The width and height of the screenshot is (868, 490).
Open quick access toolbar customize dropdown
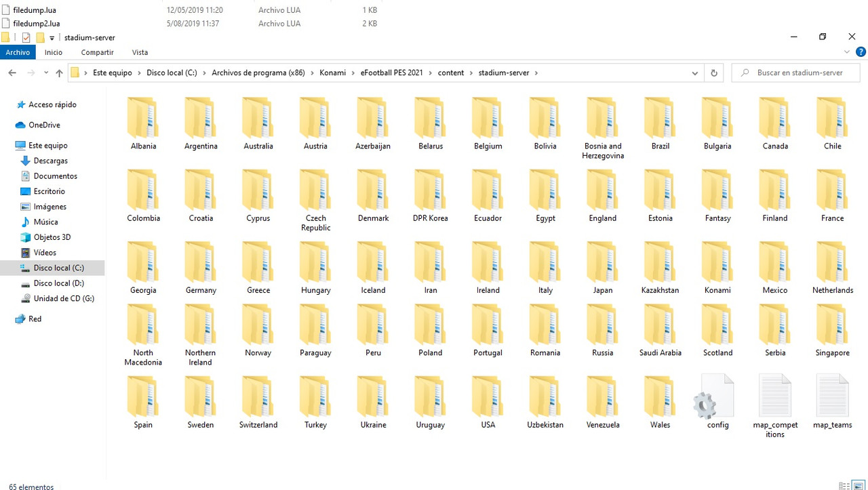click(x=52, y=38)
